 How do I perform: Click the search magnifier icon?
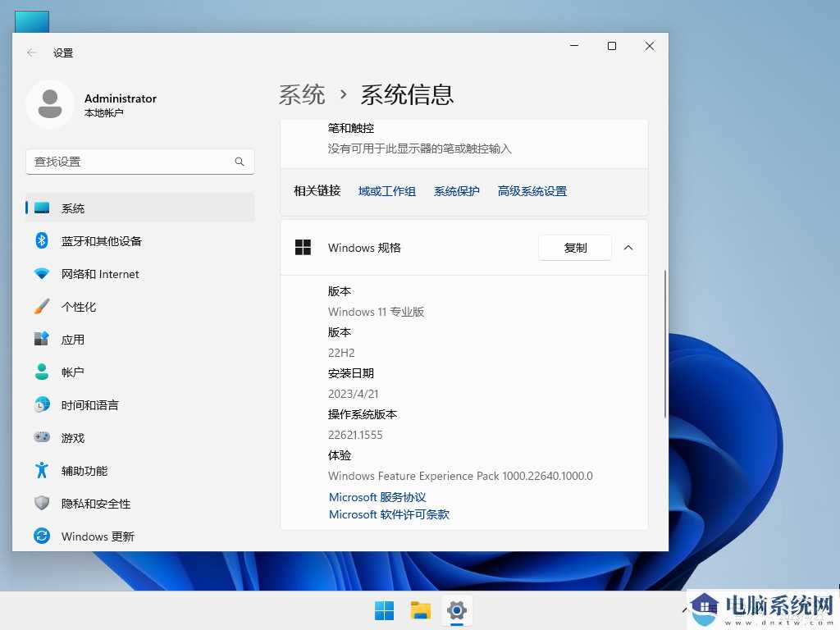240,162
